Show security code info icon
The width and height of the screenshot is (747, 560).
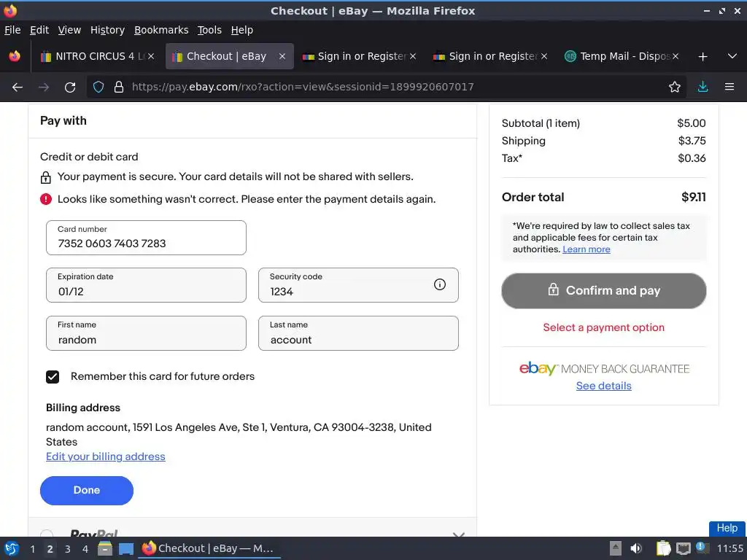click(440, 285)
